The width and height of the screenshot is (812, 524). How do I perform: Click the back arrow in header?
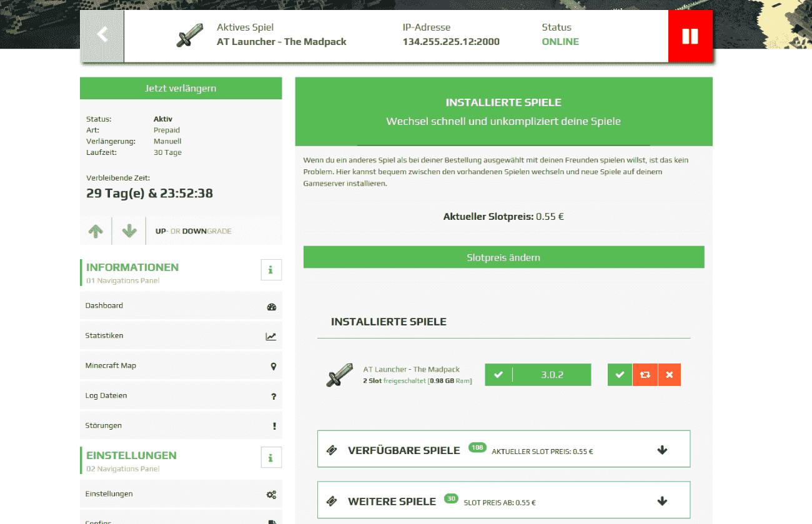click(102, 36)
